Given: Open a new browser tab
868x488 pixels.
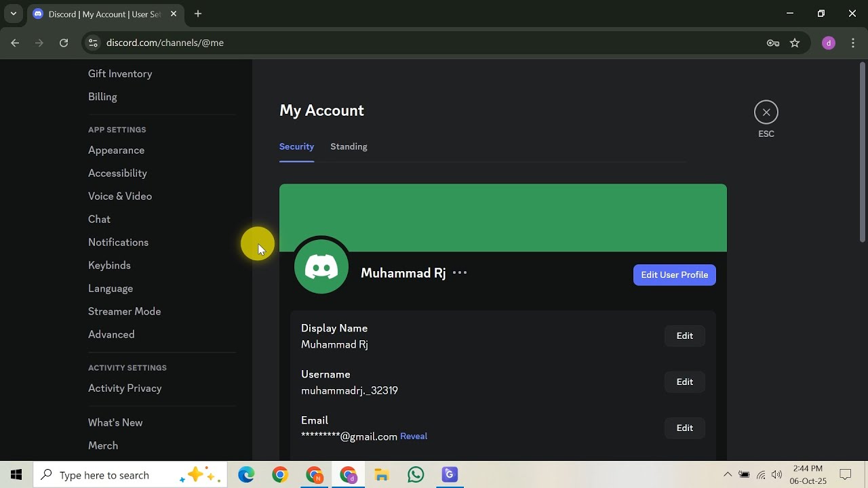Looking at the screenshot, I should pyautogui.click(x=198, y=14).
